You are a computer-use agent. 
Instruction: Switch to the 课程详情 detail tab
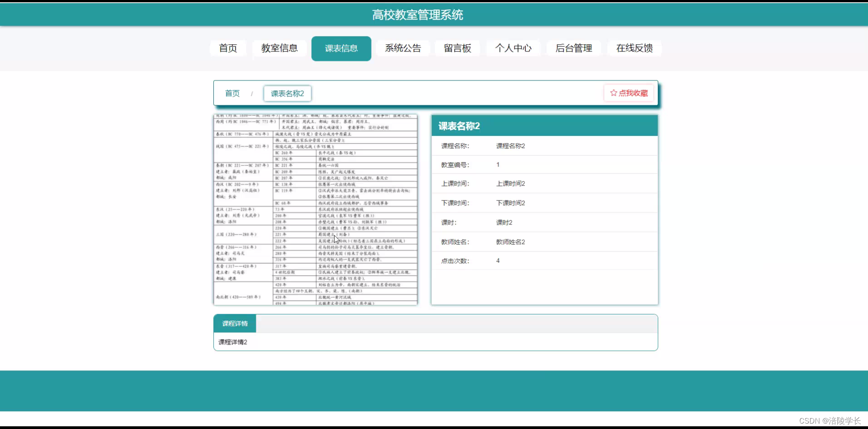[234, 323]
